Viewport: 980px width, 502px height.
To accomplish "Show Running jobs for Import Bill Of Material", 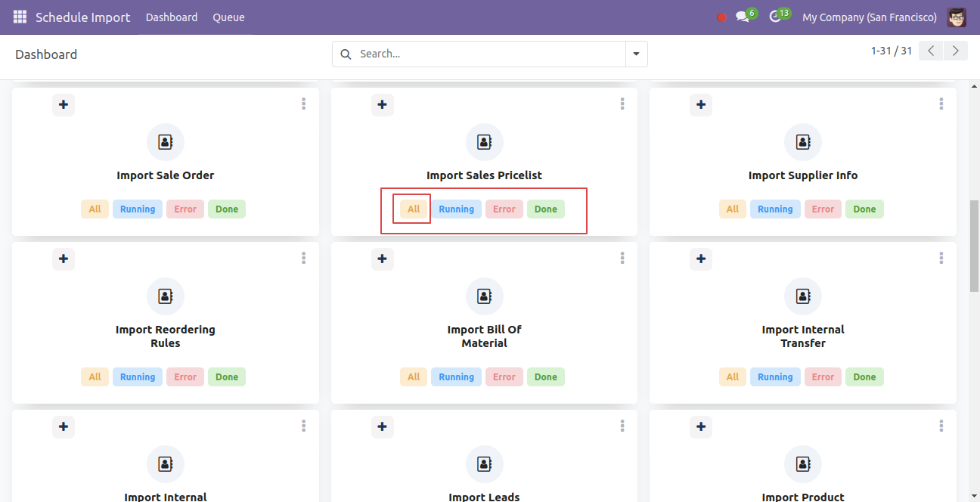I will pos(457,377).
